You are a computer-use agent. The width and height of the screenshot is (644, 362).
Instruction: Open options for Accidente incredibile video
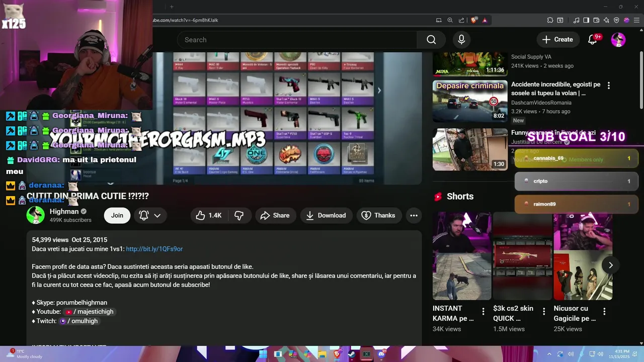[x=608, y=85]
